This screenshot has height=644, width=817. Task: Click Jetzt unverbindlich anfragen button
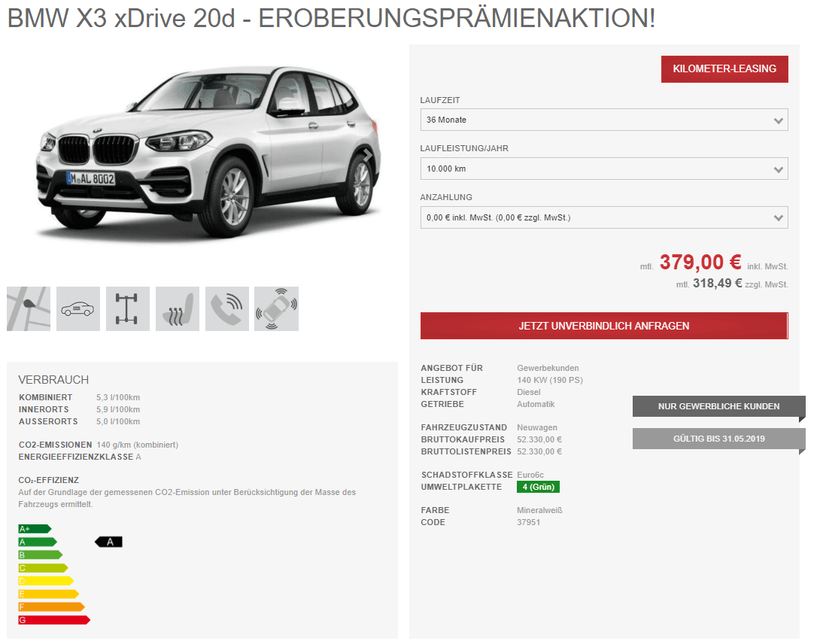pos(604,326)
